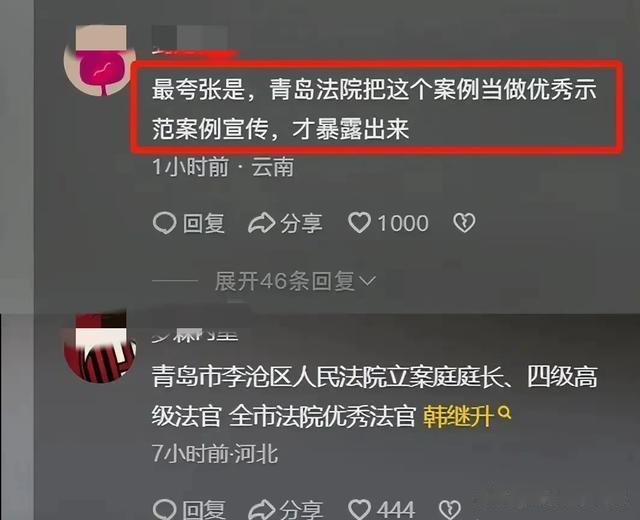Search the highlighted name 韩继升
Image resolution: width=640 pixels, height=520 pixels.
457,416
